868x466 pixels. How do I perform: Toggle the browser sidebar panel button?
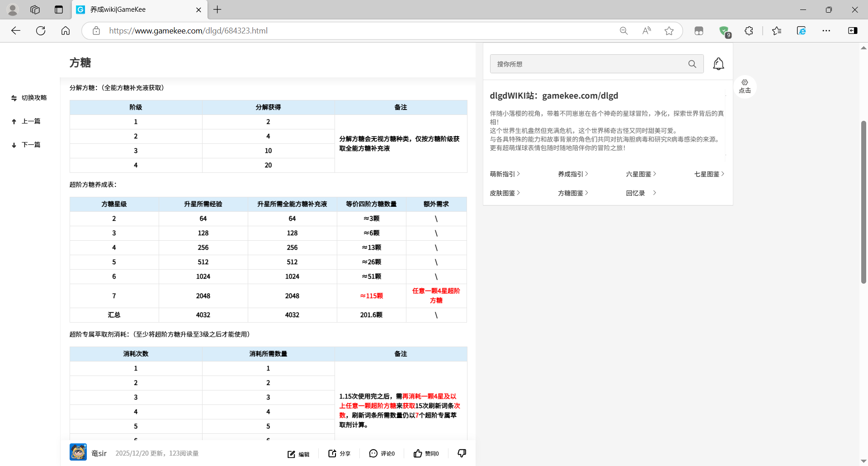[x=853, y=31]
